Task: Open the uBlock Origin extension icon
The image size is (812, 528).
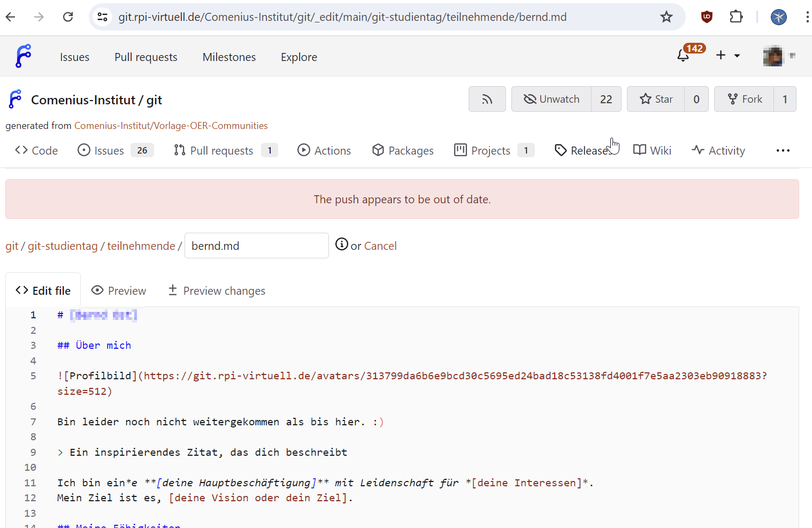Action: tap(707, 17)
